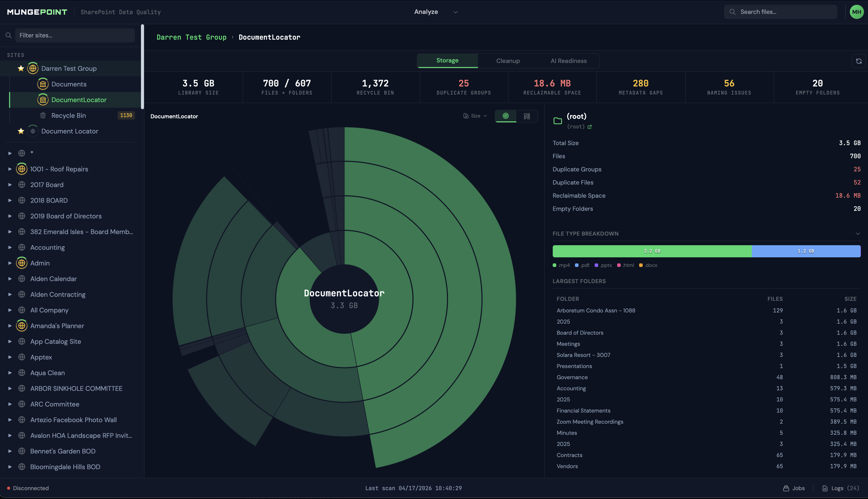Click the blue 1.2 GB pdf bar segment
This screenshot has width=868, height=499.
click(x=806, y=251)
